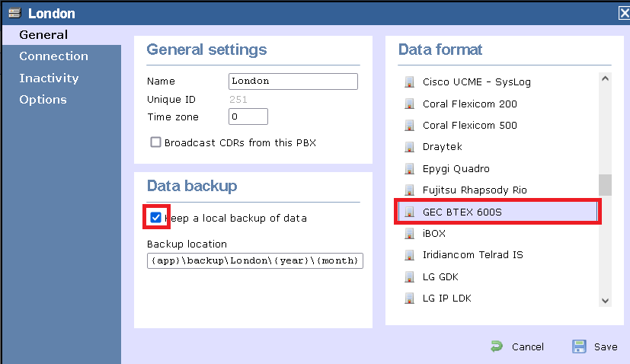This screenshot has width=630, height=364.
Task: Open the Options tab
Action: pos(43,100)
